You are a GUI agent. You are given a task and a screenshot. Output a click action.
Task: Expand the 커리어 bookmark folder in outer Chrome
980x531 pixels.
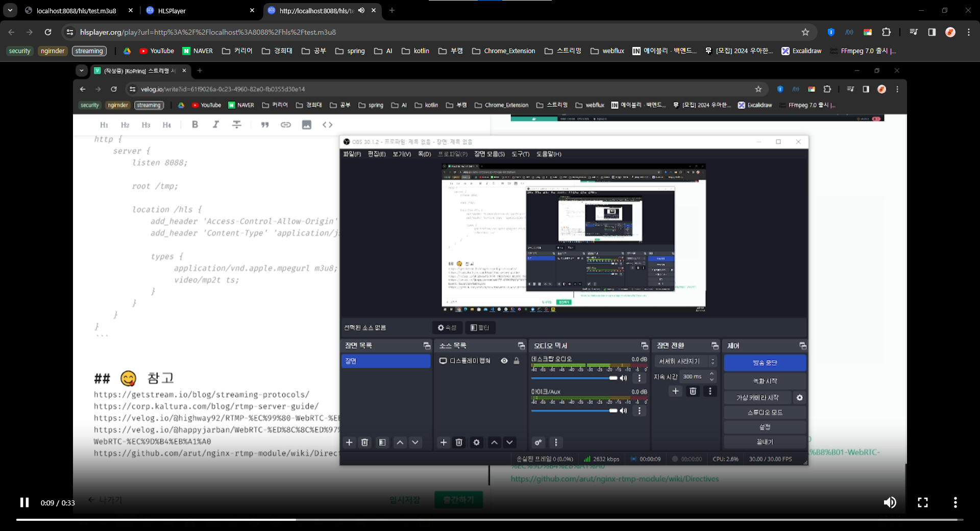coord(237,51)
